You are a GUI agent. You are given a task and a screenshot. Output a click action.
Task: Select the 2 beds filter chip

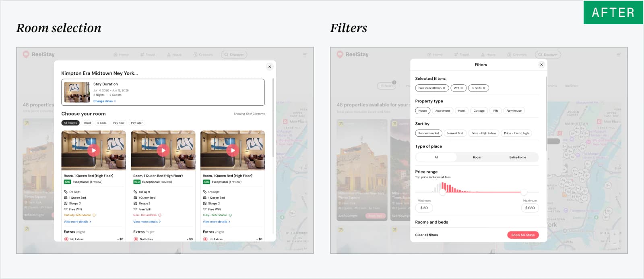coord(102,123)
